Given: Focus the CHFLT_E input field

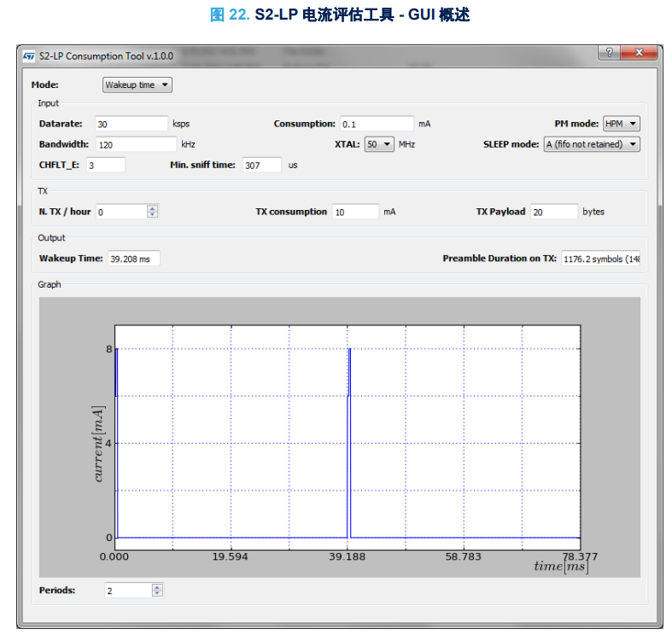Looking at the screenshot, I should (x=105, y=165).
